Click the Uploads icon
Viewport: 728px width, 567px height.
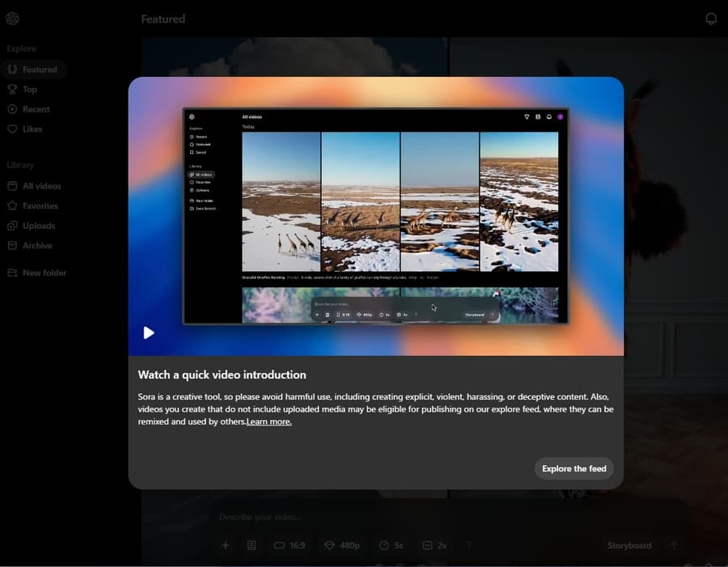pos(12,226)
